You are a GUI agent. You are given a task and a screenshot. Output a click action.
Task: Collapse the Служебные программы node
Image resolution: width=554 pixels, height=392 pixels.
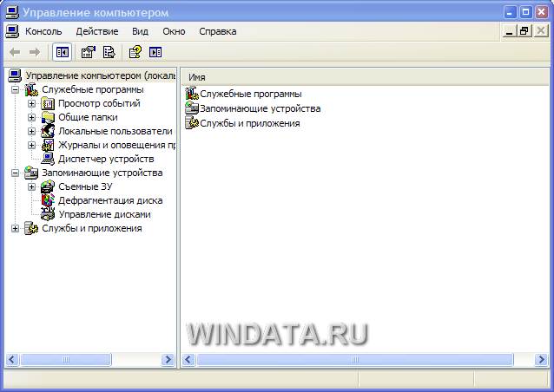pos(15,89)
